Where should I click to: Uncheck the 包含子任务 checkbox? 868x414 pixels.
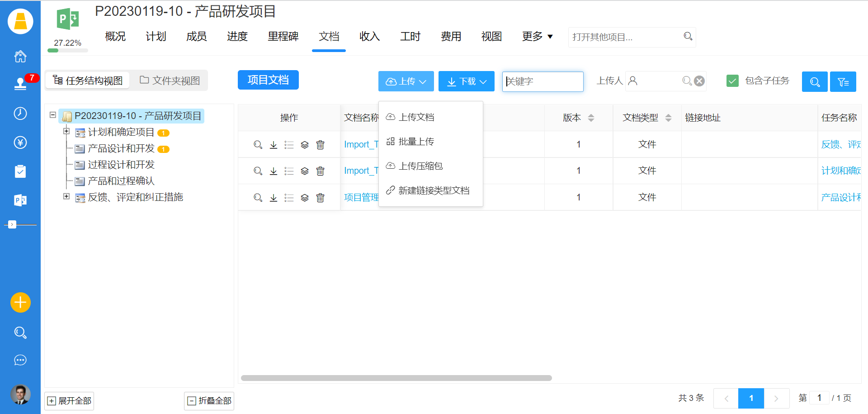(732, 81)
